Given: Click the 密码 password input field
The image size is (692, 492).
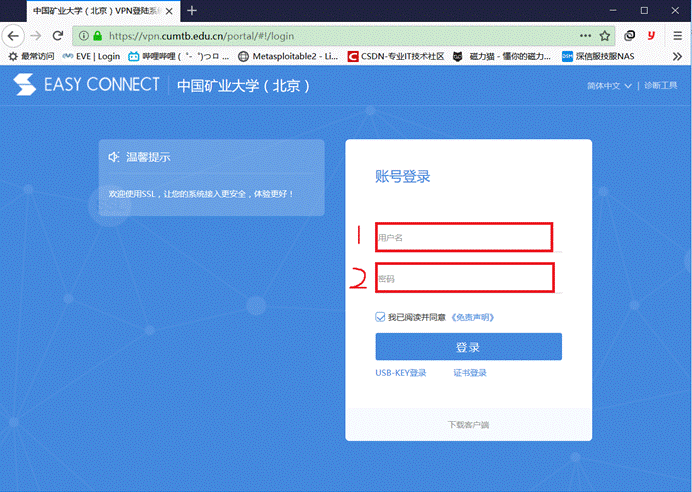Looking at the screenshot, I should [x=464, y=278].
